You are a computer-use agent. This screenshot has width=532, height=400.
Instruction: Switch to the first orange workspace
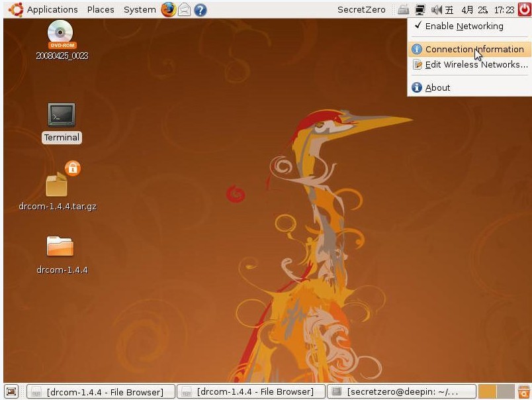click(x=487, y=392)
